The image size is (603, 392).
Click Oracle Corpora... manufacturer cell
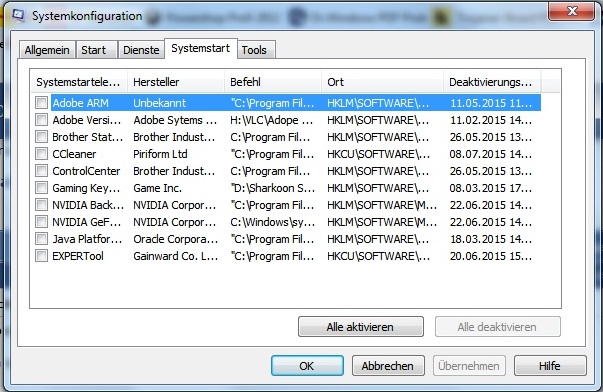(x=176, y=239)
